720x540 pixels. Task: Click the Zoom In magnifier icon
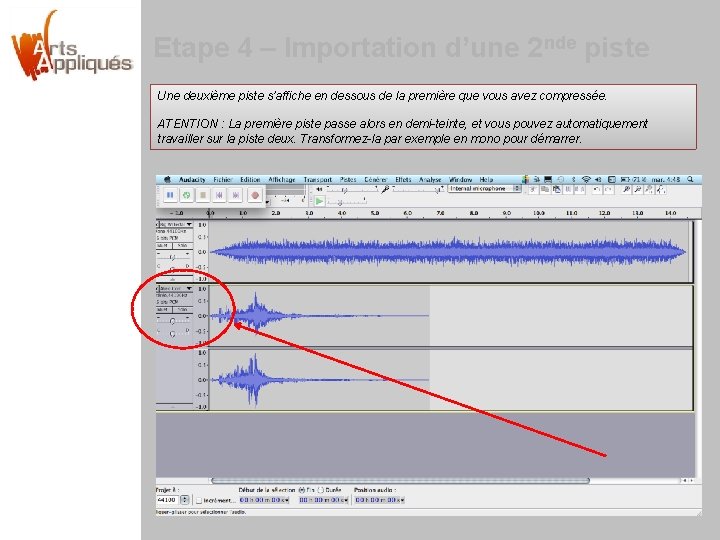pyautogui.click(x=626, y=189)
